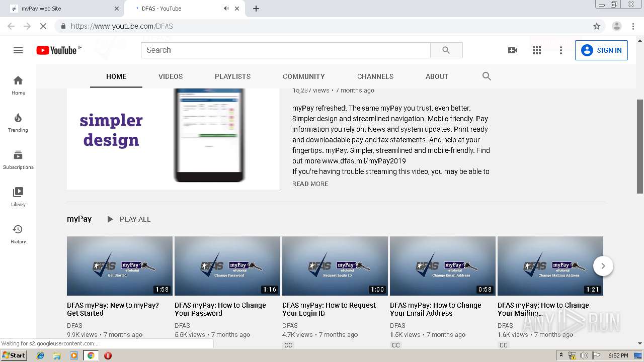Viewport: 644px width, 362px height.
Task: Open the YouTube hamburger guide menu
Action: [x=18, y=50]
